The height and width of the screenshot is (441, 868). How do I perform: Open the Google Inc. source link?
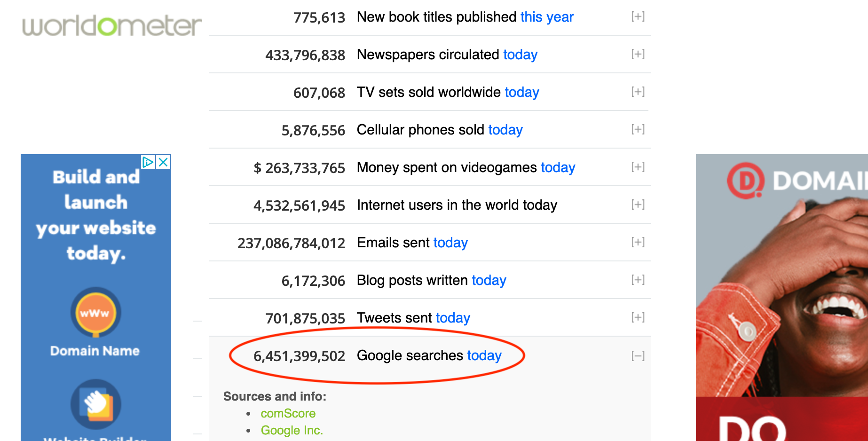click(292, 430)
